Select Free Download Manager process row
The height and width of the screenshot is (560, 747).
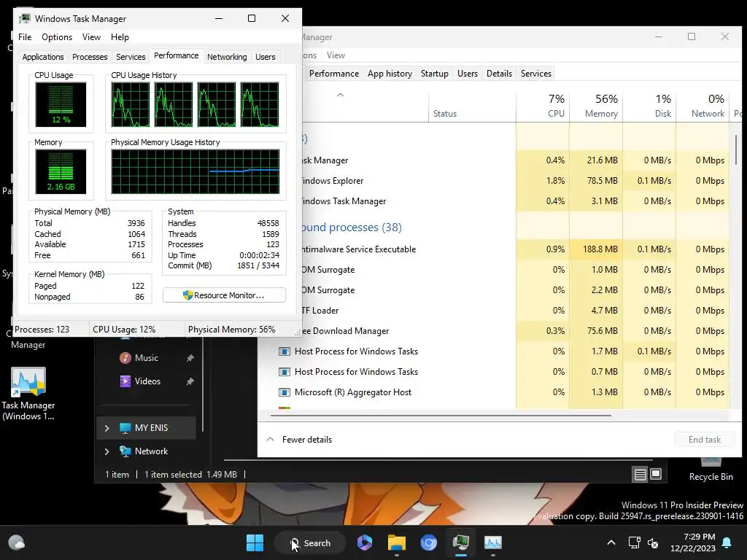pyautogui.click(x=493, y=331)
